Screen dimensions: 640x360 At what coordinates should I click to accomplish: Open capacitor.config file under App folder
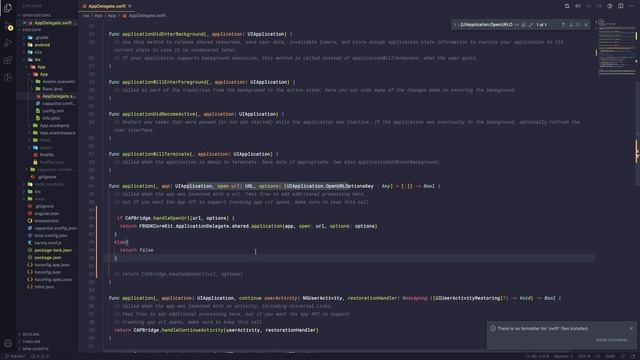[x=58, y=104]
